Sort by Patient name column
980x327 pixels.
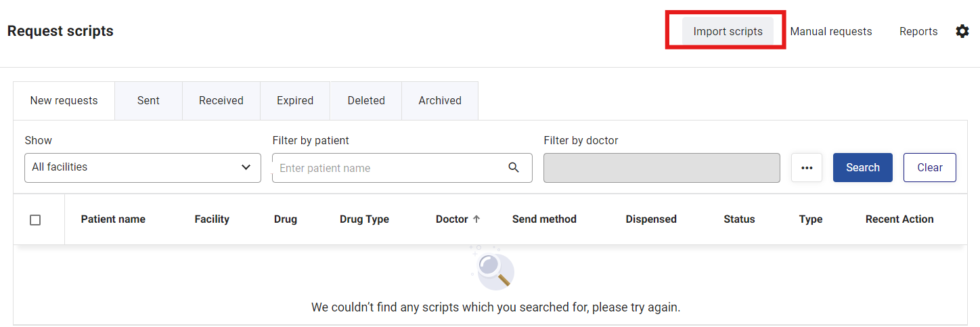[113, 219]
